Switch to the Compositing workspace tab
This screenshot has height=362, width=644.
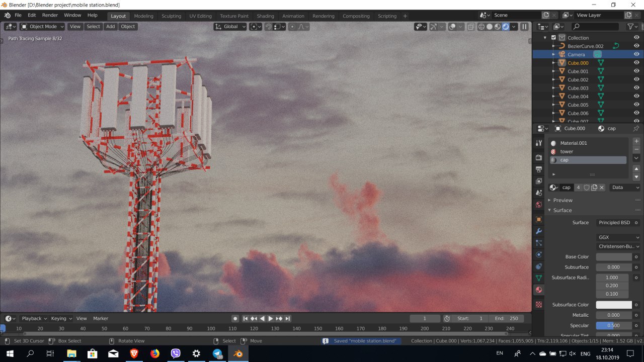coord(356,16)
